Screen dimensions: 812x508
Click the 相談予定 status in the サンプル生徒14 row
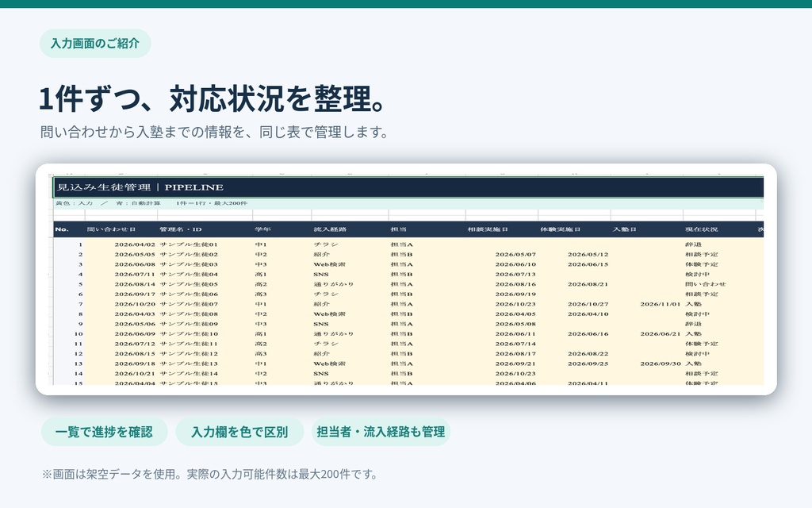(x=702, y=373)
